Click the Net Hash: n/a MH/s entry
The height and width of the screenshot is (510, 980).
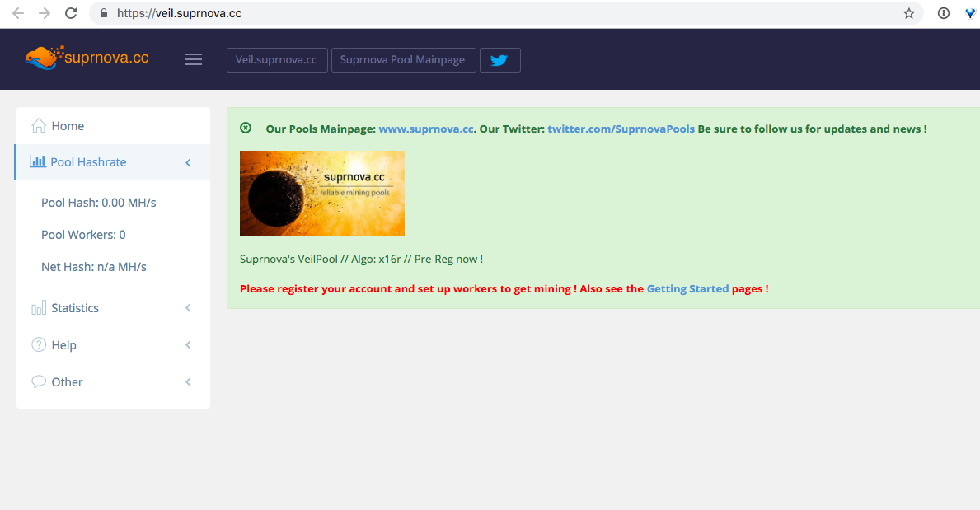(94, 267)
